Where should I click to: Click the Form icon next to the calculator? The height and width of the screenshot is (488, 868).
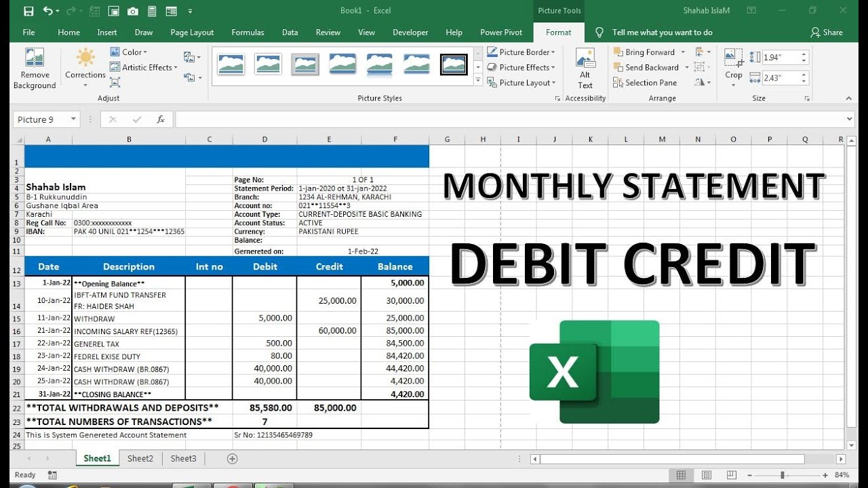[171, 11]
